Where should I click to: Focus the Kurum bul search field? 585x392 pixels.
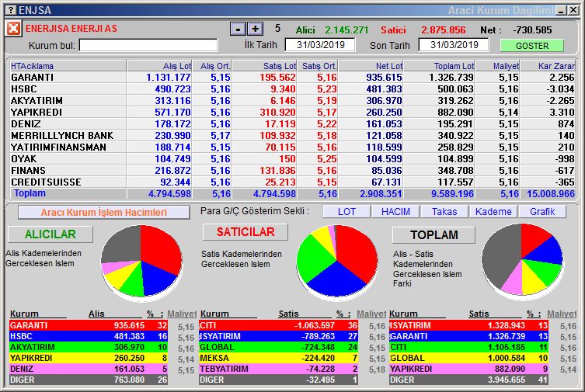pos(148,46)
